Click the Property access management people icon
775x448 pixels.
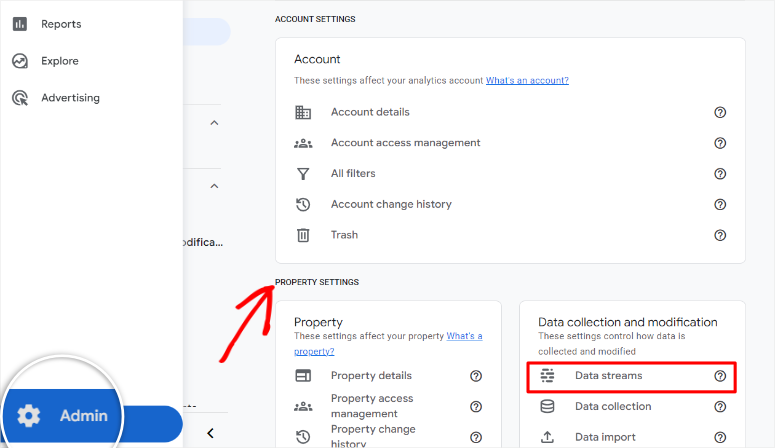click(303, 406)
